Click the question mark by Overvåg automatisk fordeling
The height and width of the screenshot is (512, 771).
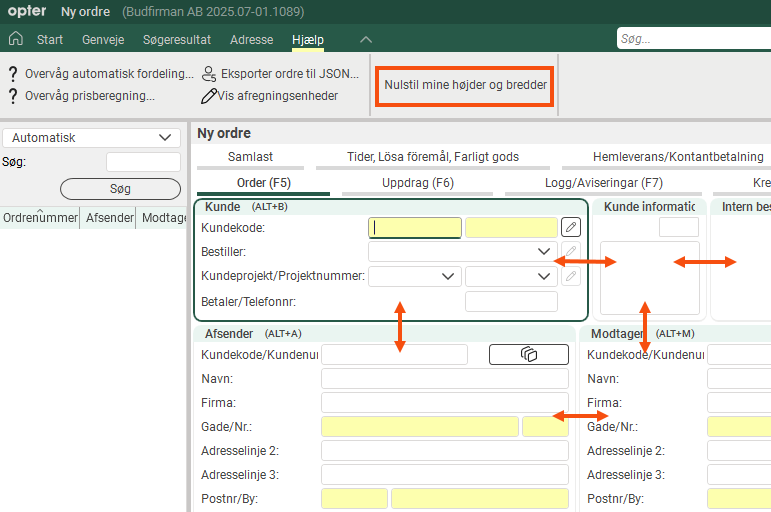[13, 74]
